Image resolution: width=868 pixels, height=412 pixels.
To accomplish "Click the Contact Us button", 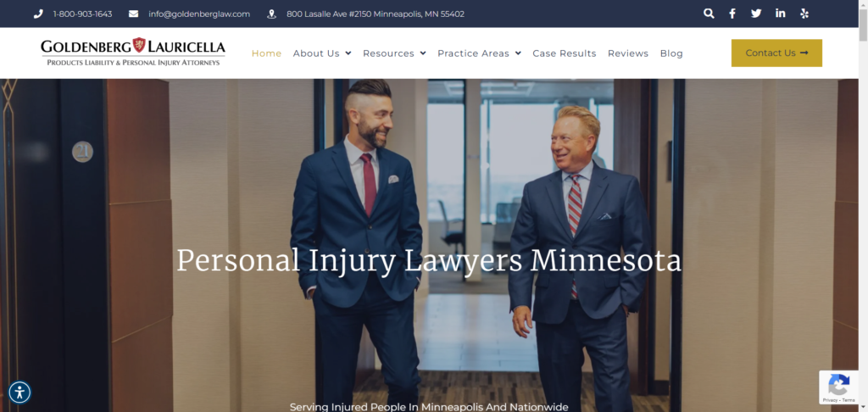I will (x=776, y=53).
